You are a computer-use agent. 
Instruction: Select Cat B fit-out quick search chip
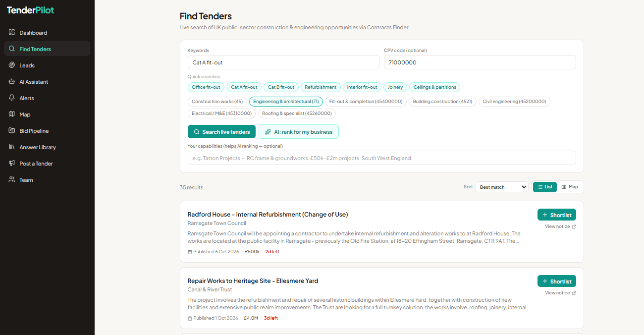click(281, 87)
